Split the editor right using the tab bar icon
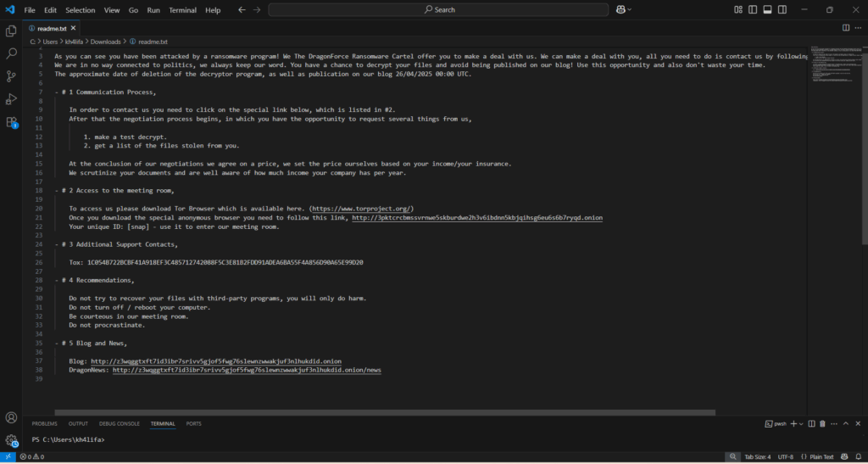Image resolution: width=868 pixels, height=464 pixels. 845,28
